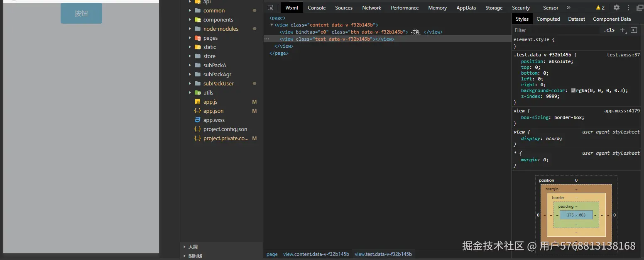Viewport: 644px width, 260px height.
Task: Show more tabs via double chevron
Action: pyautogui.click(x=568, y=7)
